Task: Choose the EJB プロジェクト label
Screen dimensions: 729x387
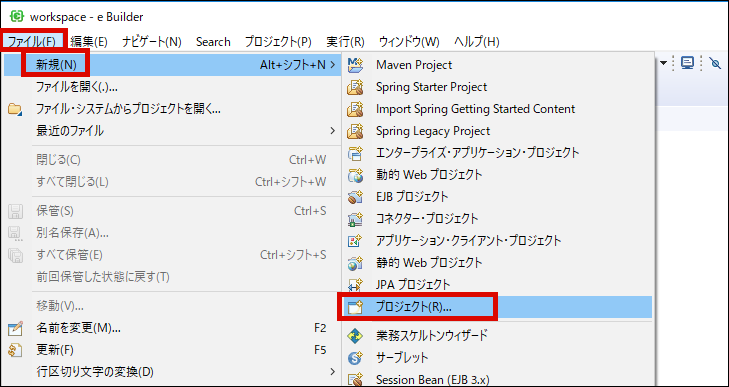Action: pos(412,197)
